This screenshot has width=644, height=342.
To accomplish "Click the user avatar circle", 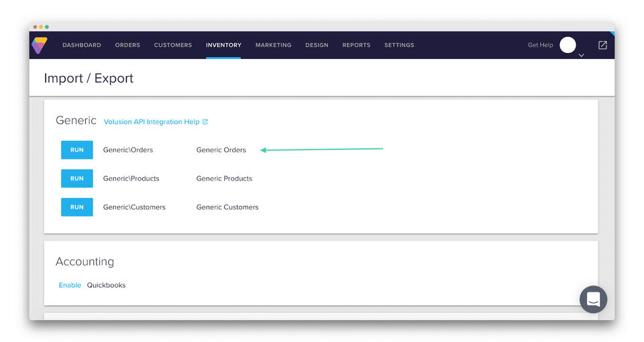I will point(568,45).
